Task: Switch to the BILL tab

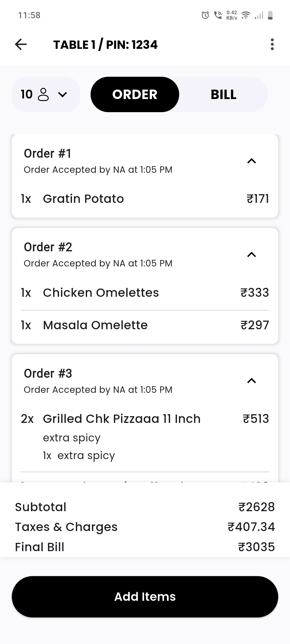Action: click(x=223, y=94)
